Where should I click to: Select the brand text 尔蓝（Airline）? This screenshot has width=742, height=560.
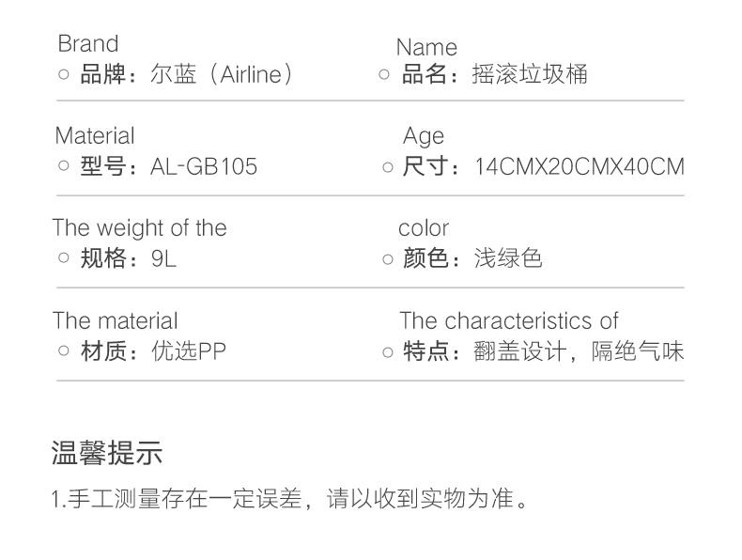coord(222,74)
